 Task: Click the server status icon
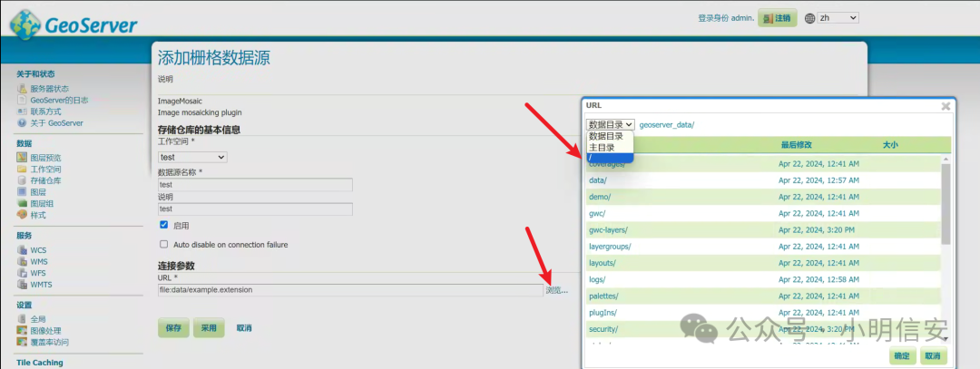tap(22, 89)
